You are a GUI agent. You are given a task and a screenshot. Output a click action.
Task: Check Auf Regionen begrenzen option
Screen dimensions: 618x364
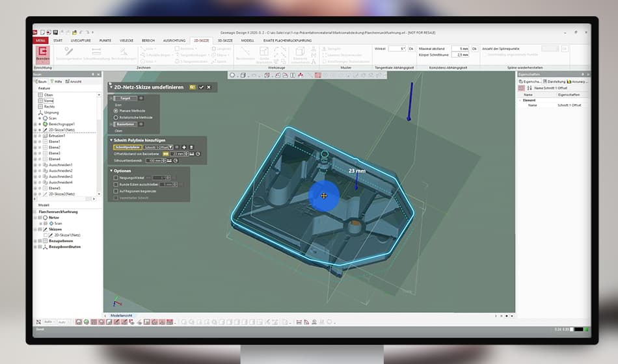pos(116,191)
